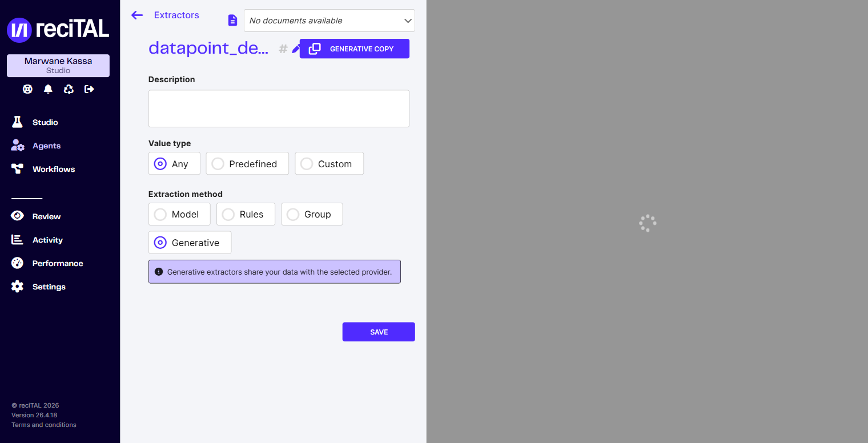This screenshot has height=443, width=868.
Task: Select the Custom value type
Action: tap(329, 163)
